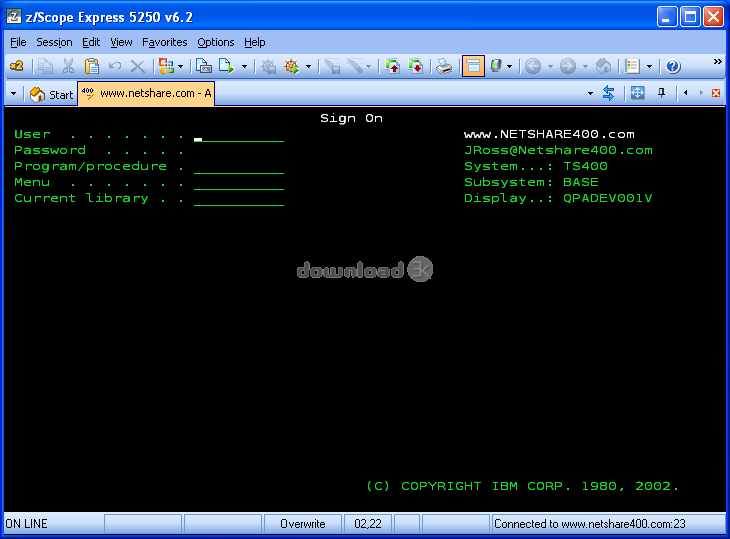
Task: Click the left tab scroll arrow
Action: point(686,93)
